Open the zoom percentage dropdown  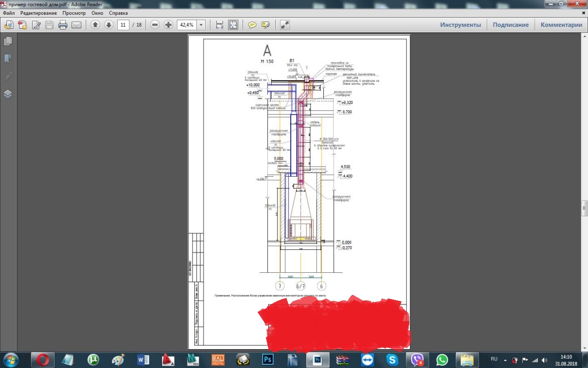pyautogui.click(x=201, y=25)
